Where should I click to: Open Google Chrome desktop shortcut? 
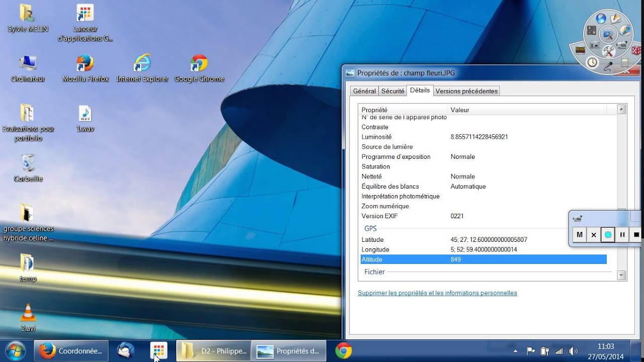tap(199, 69)
